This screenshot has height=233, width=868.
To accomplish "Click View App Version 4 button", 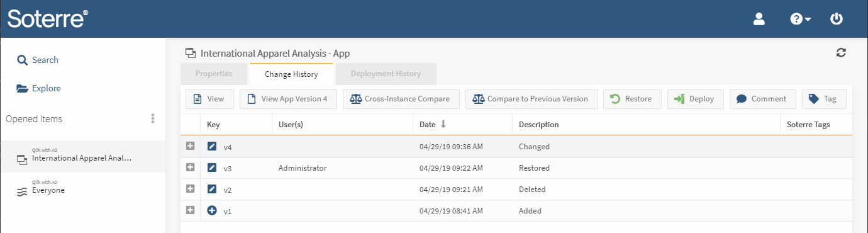I will pyautogui.click(x=288, y=99).
